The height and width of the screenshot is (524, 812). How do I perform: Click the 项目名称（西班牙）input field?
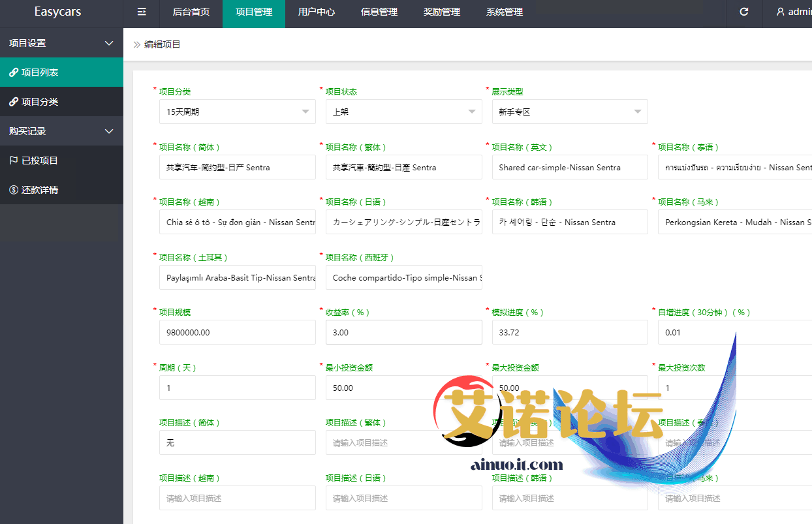tap(404, 277)
